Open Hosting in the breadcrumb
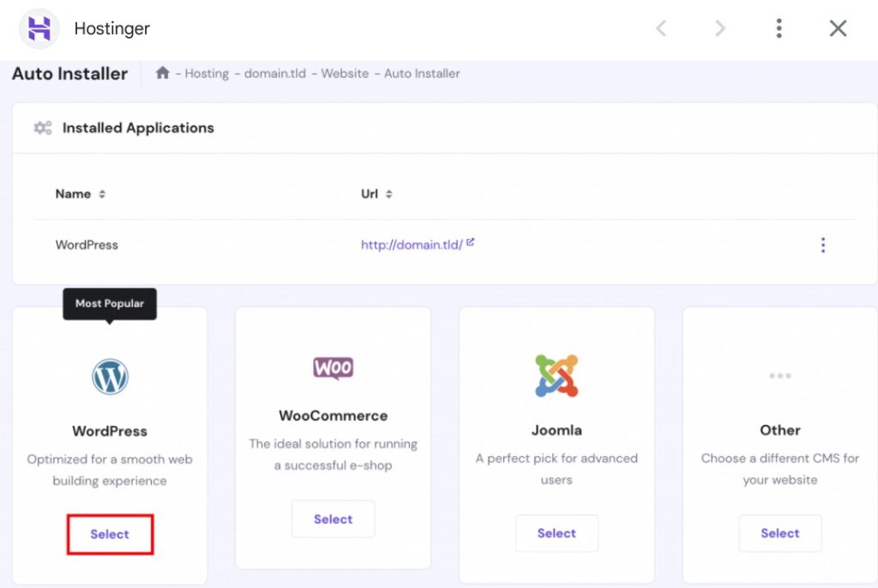Image resolution: width=878 pixels, height=588 pixels. coord(207,74)
